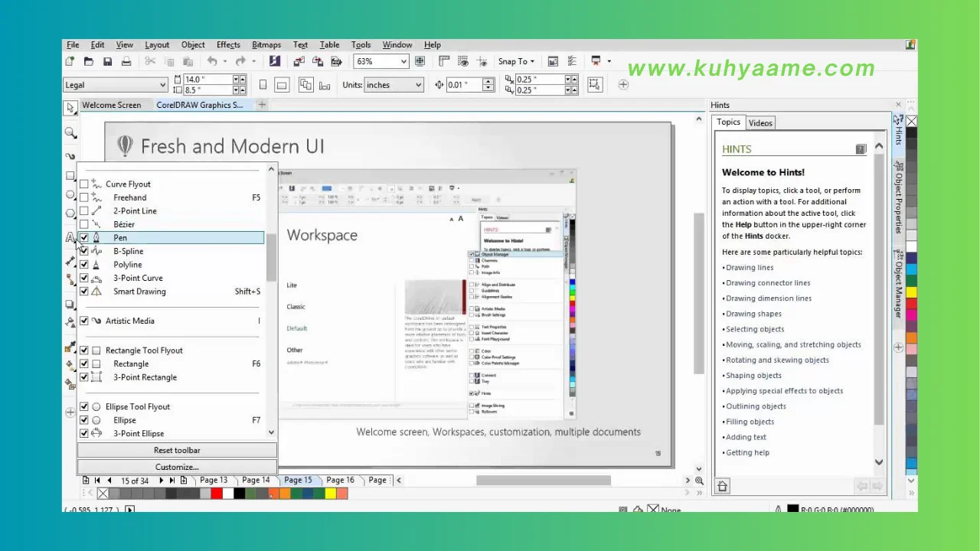The image size is (980, 551).
Task: Open the Redo history dropdown arrow
Action: [253, 61]
